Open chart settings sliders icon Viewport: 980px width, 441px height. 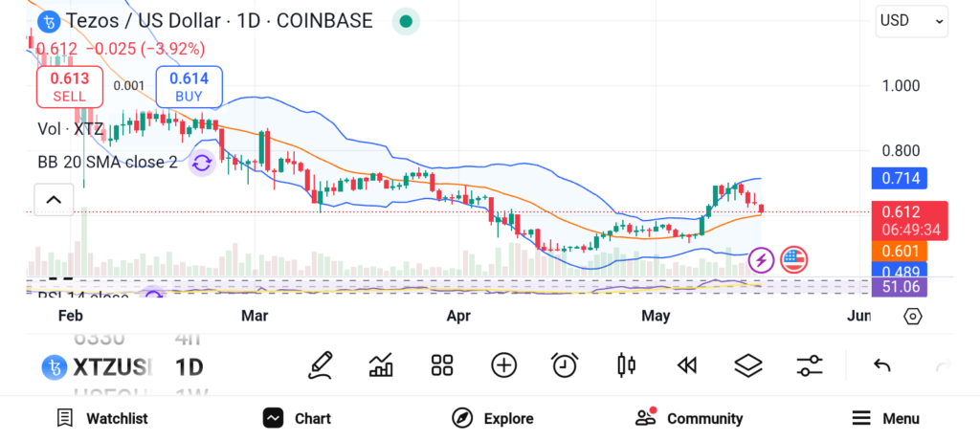tap(810, 364)
